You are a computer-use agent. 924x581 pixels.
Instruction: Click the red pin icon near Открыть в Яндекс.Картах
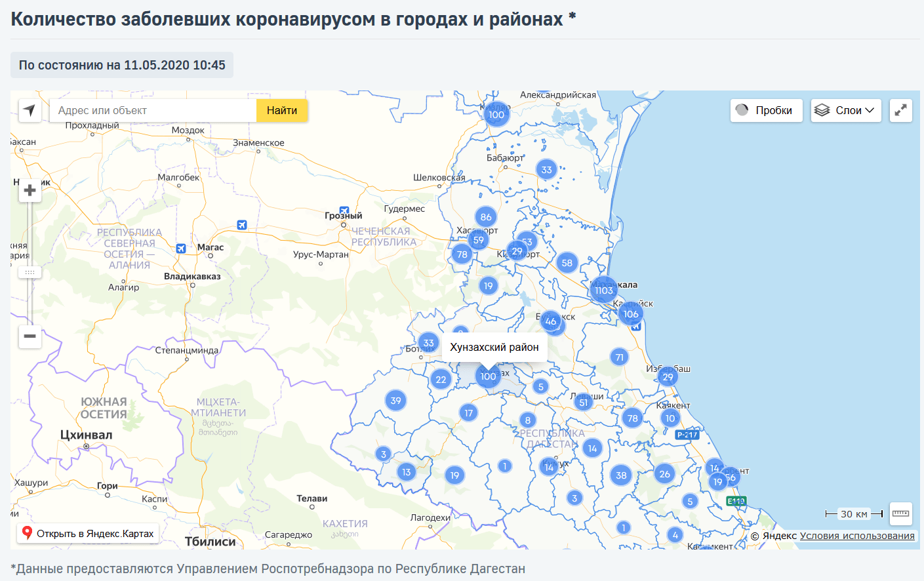(27, 533)
